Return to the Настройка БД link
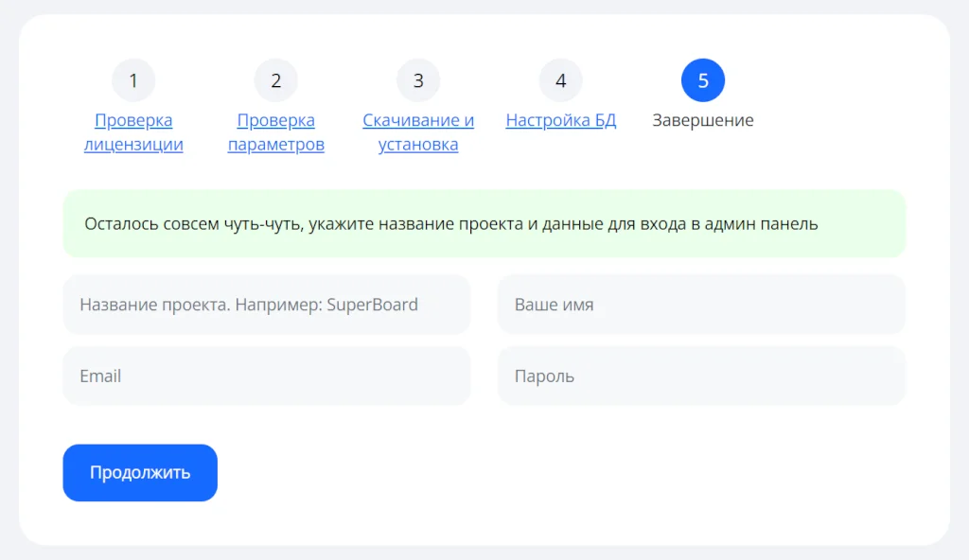 560,121
